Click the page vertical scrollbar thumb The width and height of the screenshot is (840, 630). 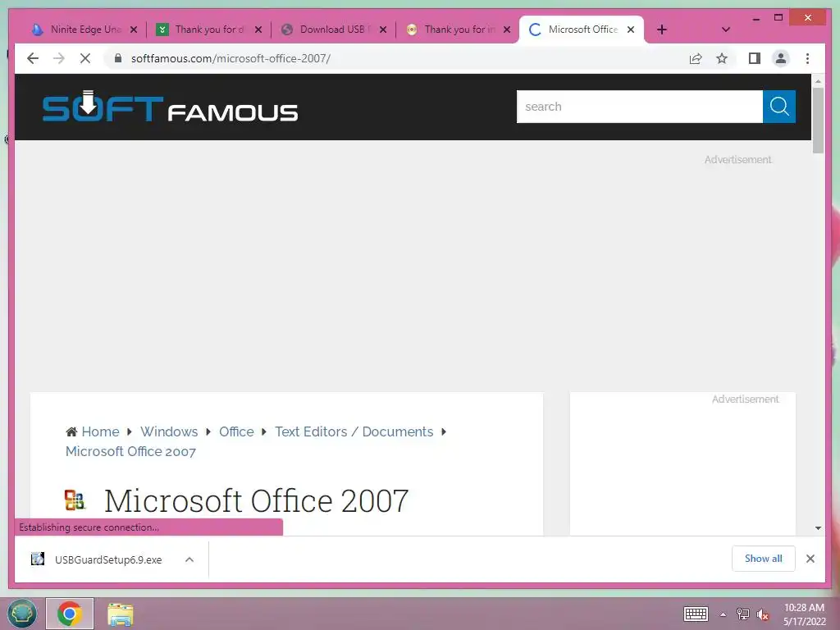818,121
